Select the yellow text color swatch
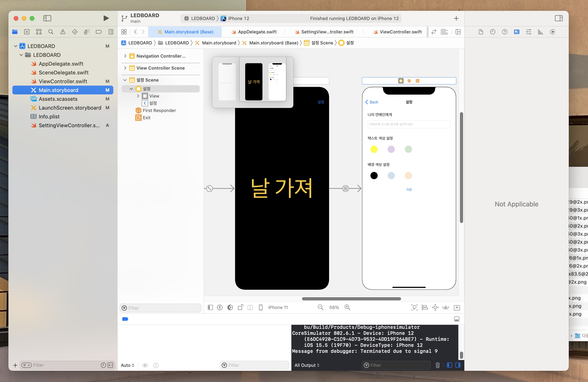588x382 pixels. [x=374, y=149]
